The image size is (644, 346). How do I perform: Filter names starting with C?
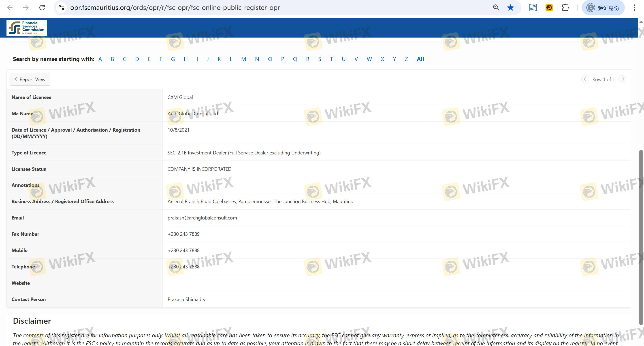124,59
